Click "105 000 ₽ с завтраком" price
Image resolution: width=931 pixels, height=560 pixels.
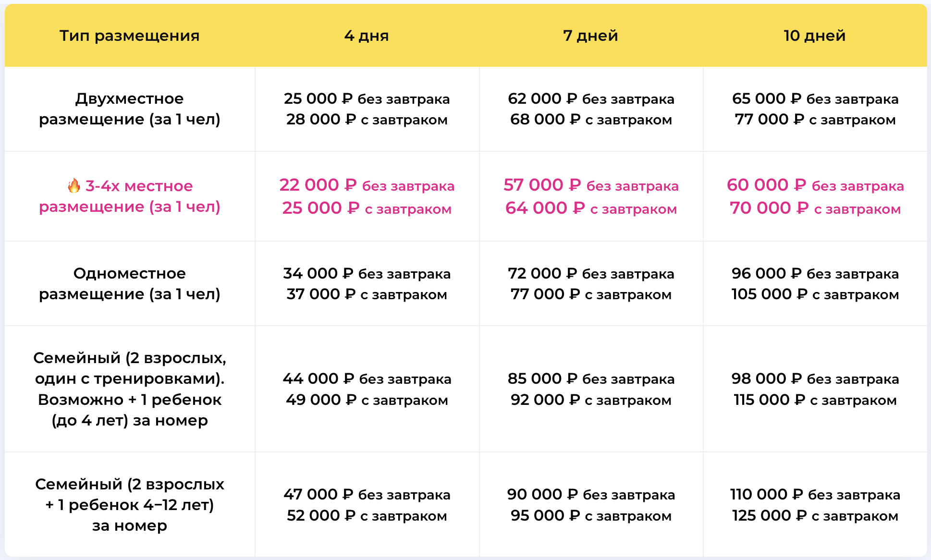pyautogui.click(x=815, y=294)
